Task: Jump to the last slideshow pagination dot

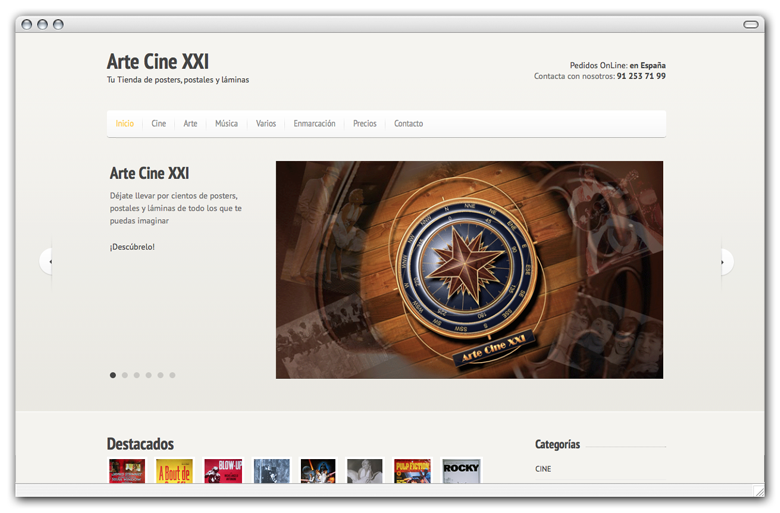Action: pos(172,375)
